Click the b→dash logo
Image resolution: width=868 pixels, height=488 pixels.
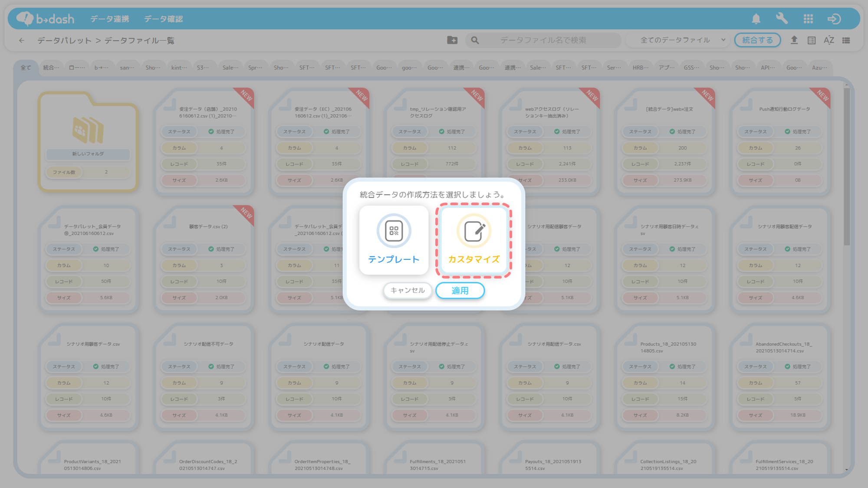[x=45, y=19]
